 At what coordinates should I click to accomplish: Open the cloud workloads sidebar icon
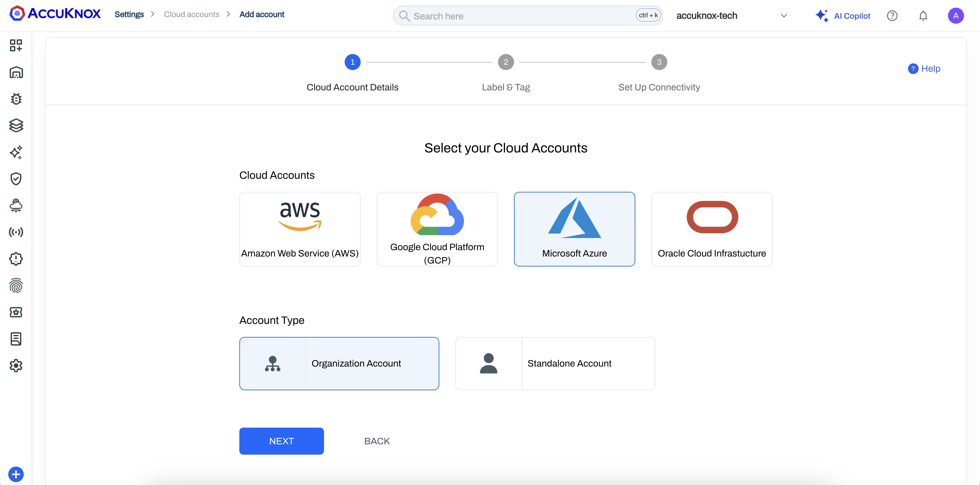(16, 205)
